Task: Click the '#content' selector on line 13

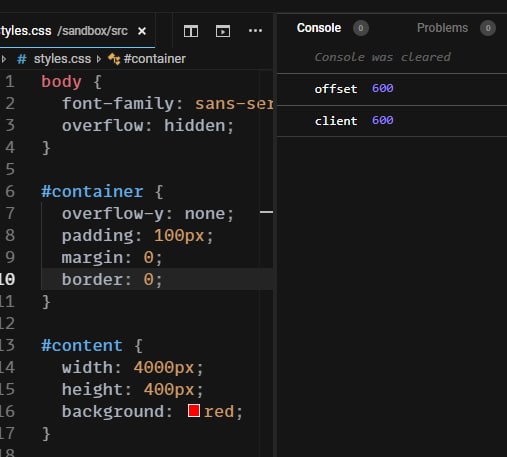Action: click(82, 346)
